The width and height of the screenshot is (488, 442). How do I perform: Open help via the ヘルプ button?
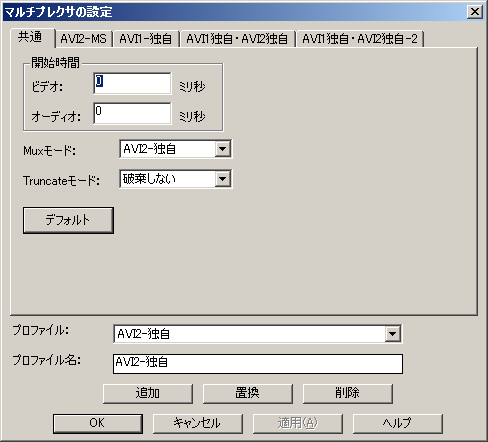pyautogui.click(x=398, y=424)
